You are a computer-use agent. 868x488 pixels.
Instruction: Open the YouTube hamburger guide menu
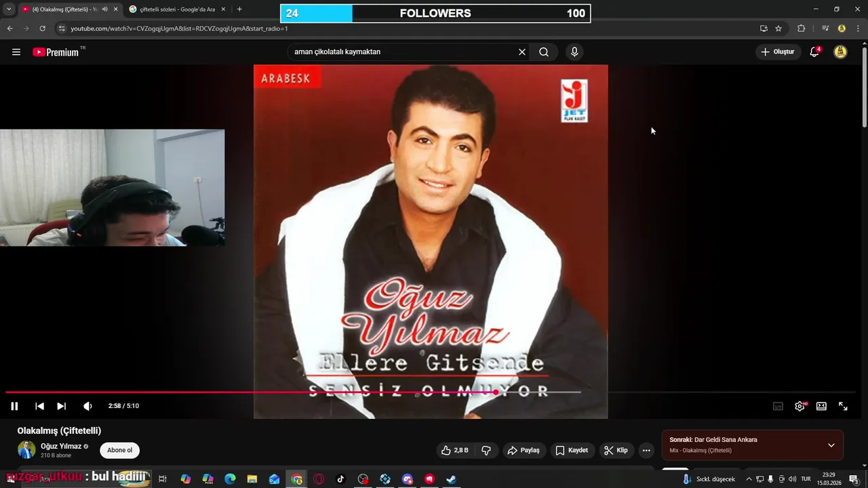click(16, 52)
